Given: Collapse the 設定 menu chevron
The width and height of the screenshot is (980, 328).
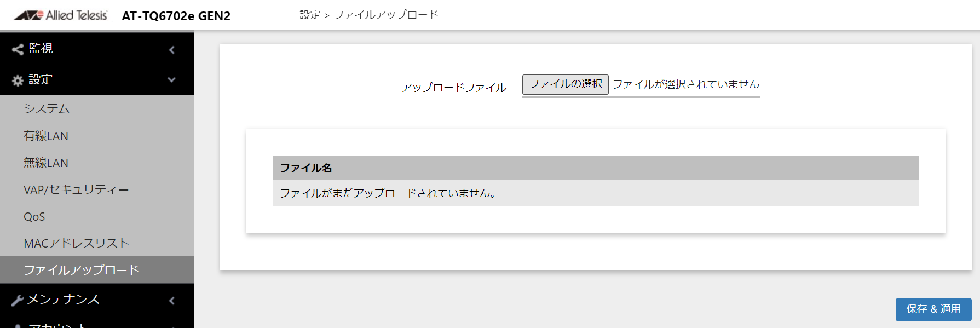Looking at the screenshot, I should (172, 80).
